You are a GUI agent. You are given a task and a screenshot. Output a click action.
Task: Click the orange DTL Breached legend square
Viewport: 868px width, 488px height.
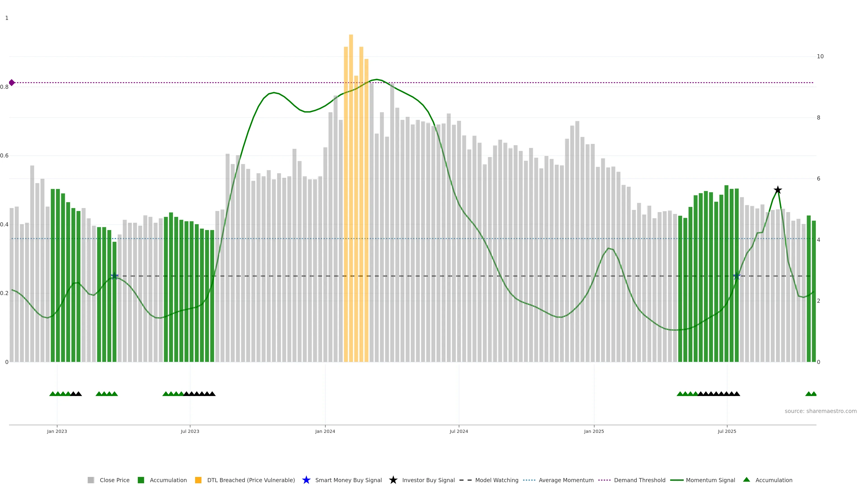point(198,480)
